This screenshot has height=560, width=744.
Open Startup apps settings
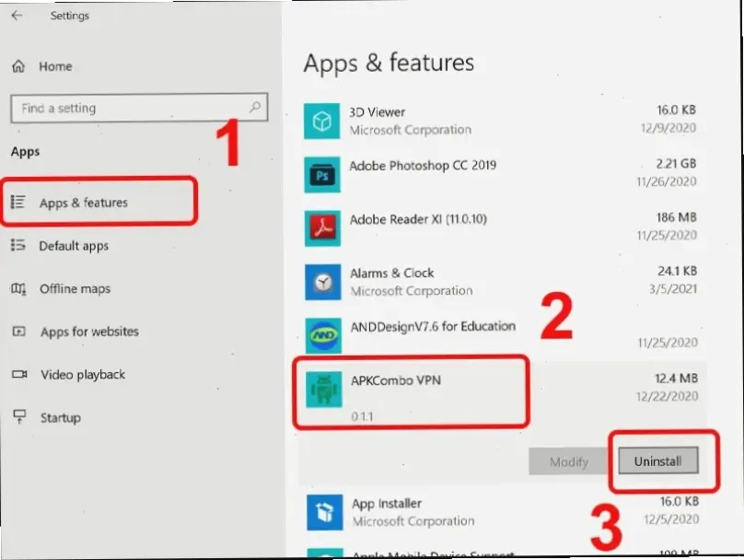pyautogui.click(x=60, y=418)
